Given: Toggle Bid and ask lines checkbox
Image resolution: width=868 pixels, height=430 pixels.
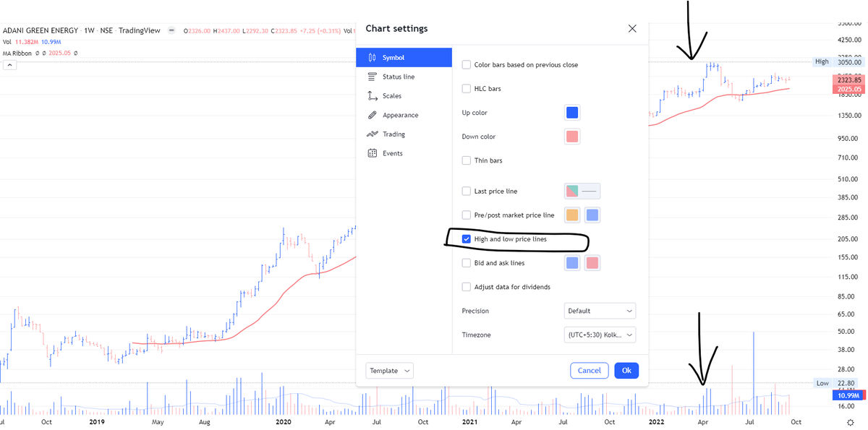Looking at the screenshot, I should point(467,263).
